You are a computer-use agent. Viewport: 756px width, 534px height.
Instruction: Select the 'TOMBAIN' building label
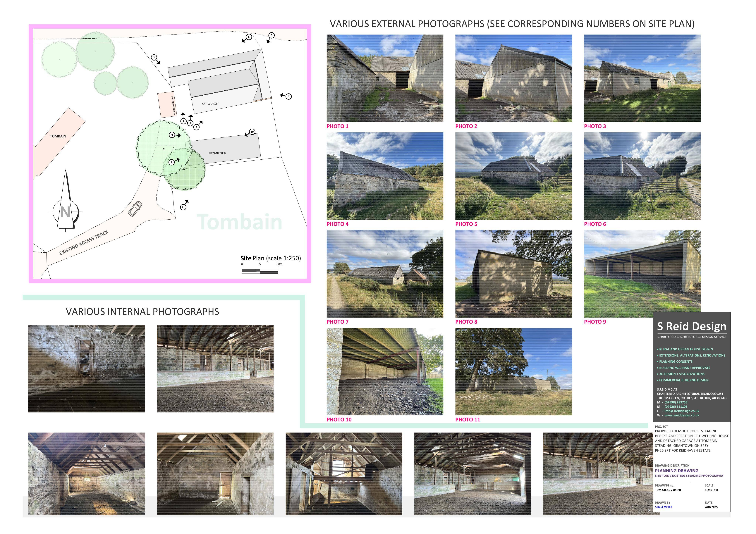tap(58, 136)
